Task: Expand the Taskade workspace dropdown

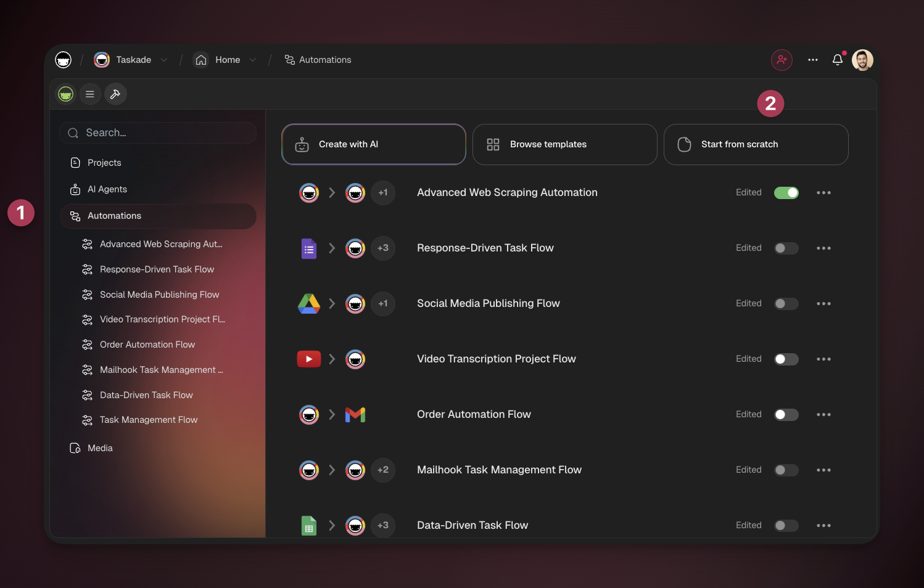Action: coord(164,60)
